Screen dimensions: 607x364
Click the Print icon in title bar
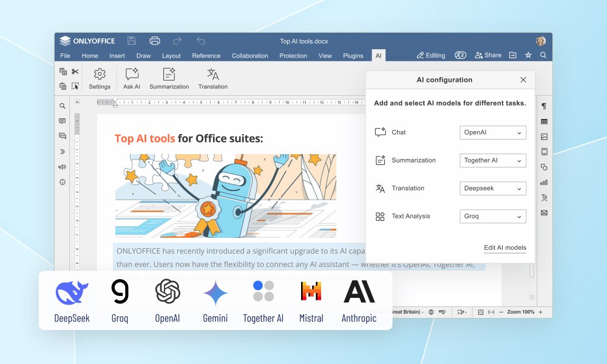tap(155, 41)
